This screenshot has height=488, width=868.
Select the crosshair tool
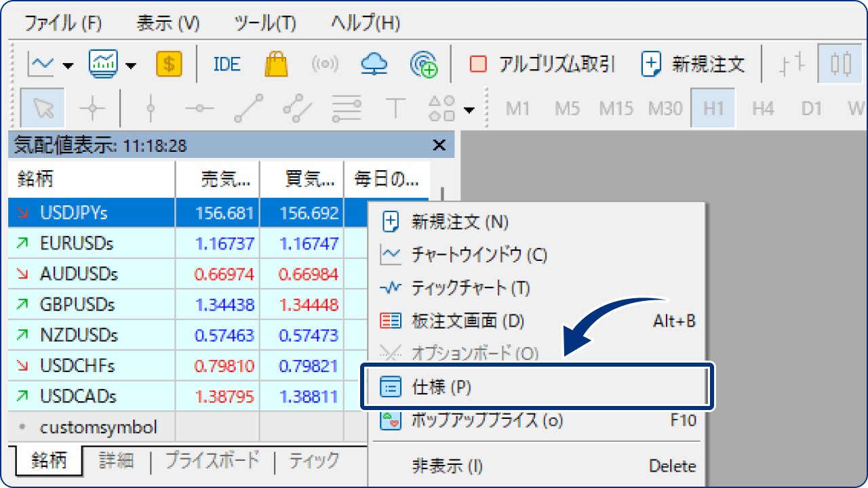pyautogui.click(x=92, y=108)
